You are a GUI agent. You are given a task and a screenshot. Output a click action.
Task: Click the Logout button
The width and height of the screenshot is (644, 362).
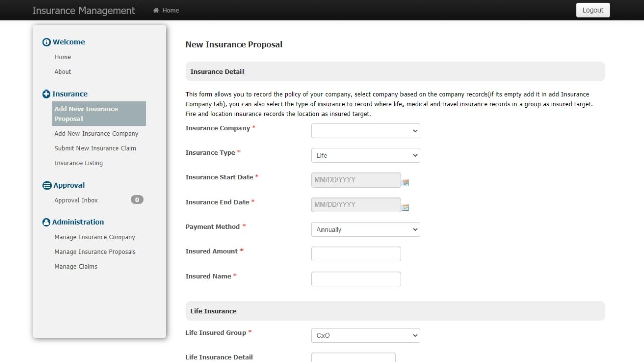point(593,10)
